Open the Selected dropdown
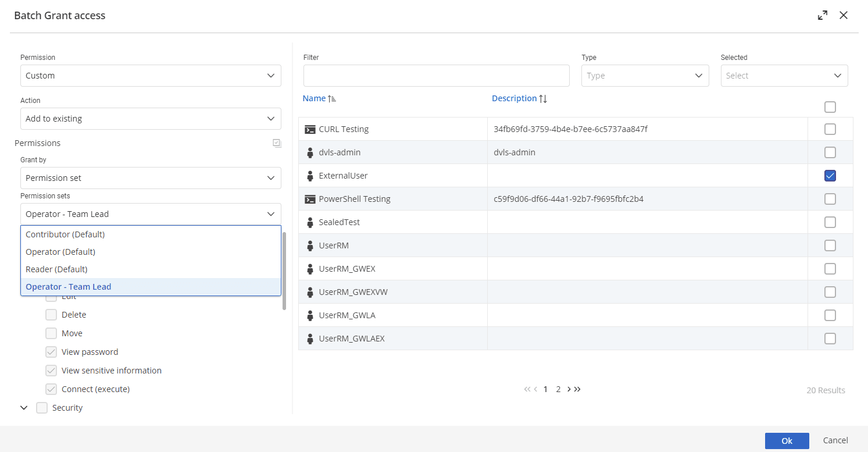This screenshot has width=868, height=452. (784, 75)
